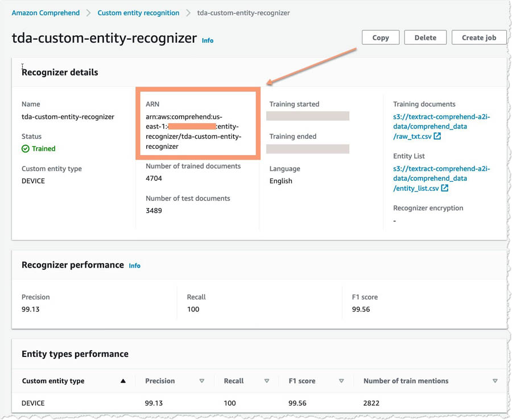Viewport: 512px width, 420px height.
Task: Click the Custom entity type value under Status
Action: click(33, 181)
